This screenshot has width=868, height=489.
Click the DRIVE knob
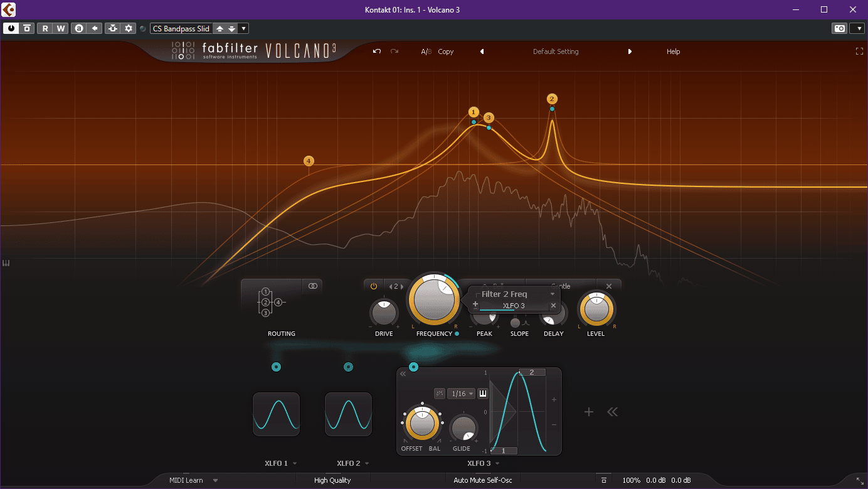pos(384,312)
